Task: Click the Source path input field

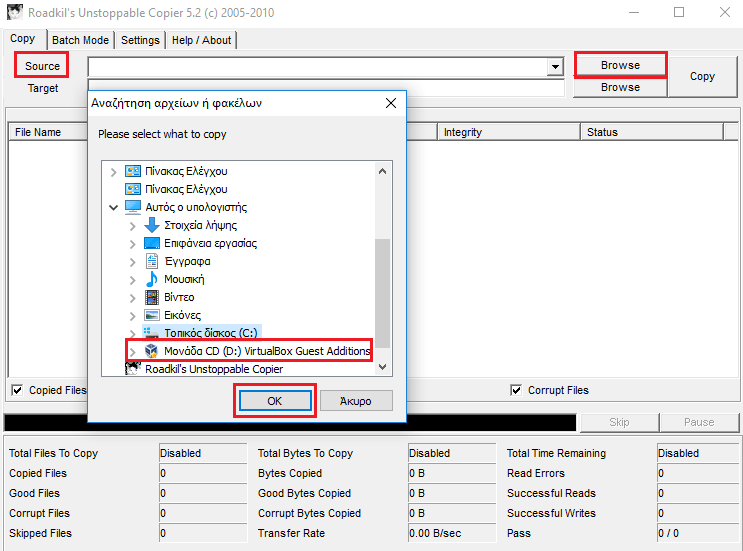Action: [x=317, y=67]
